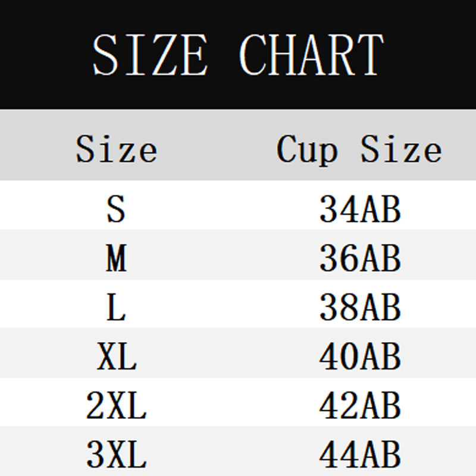Select the left "Size" column header

[117, 149]
